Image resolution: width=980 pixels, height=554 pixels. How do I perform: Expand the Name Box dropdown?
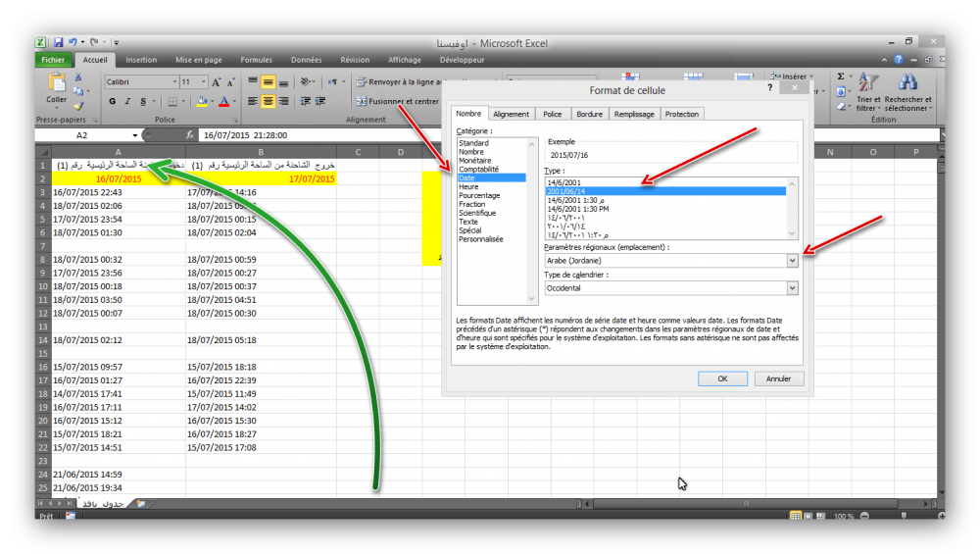[134, 135]
